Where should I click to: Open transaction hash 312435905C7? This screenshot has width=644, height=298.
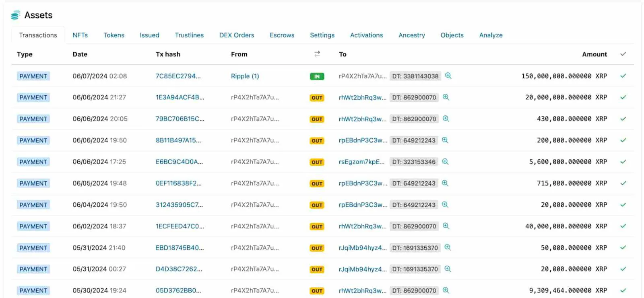click(x=179, y=205)
